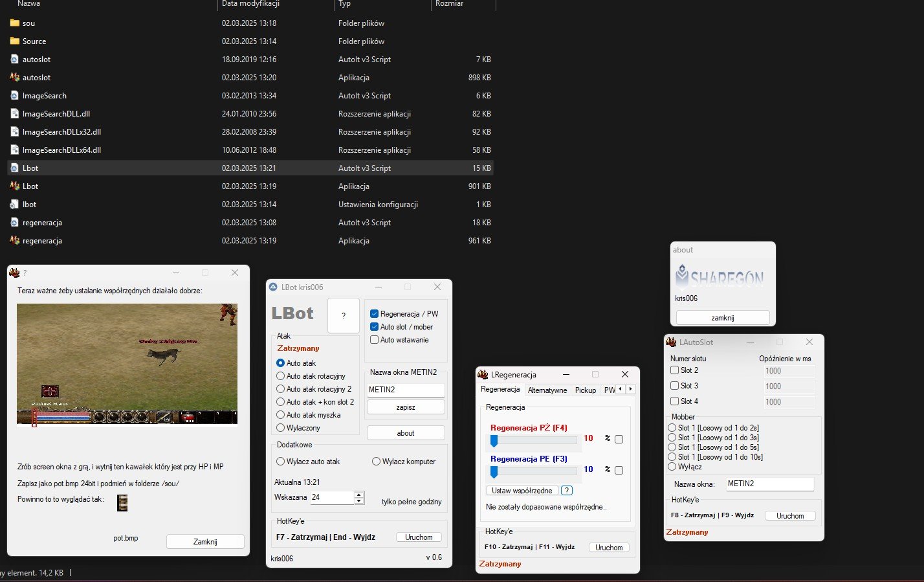Tick the Slot 3 checkbox in LAutoSlot

[x=674, y=386]
